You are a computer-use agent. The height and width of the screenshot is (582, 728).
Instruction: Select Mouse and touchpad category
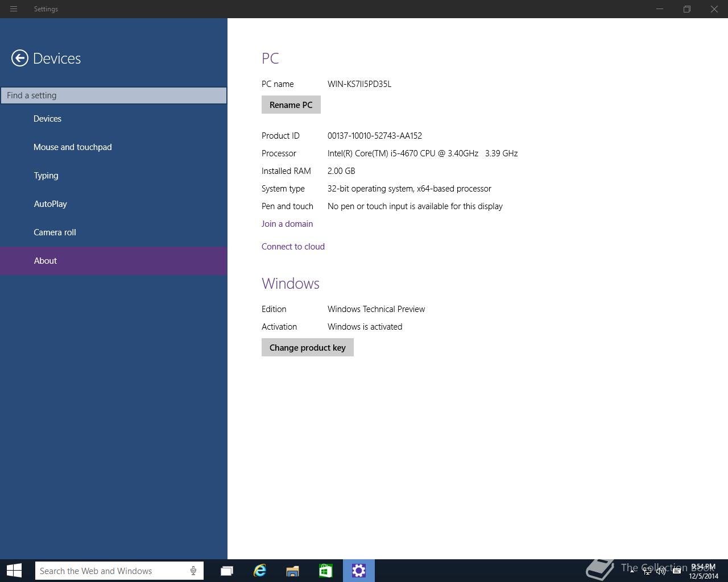pos(114,147)
